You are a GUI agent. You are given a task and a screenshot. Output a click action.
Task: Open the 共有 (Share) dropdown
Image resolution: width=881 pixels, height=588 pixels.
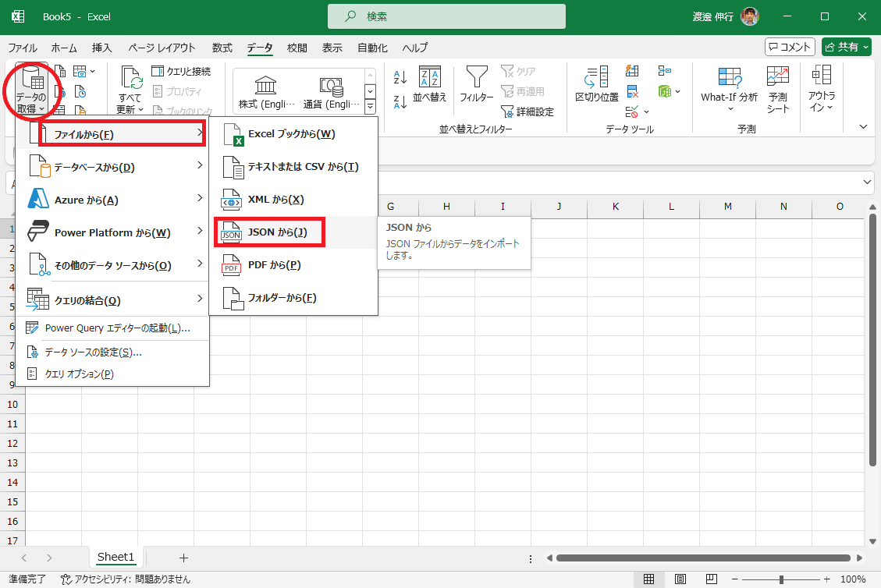pyautogui.click(x=846, y=47)
